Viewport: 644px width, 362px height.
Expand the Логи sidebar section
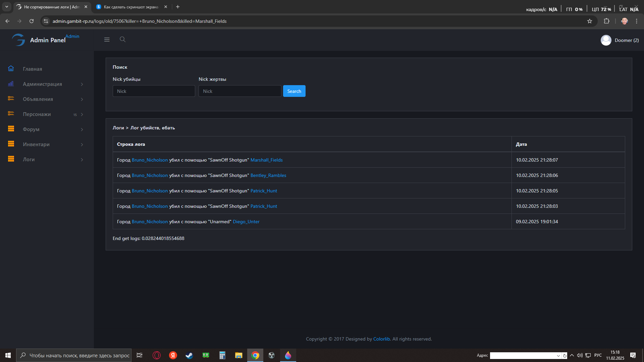pos(29,160)
